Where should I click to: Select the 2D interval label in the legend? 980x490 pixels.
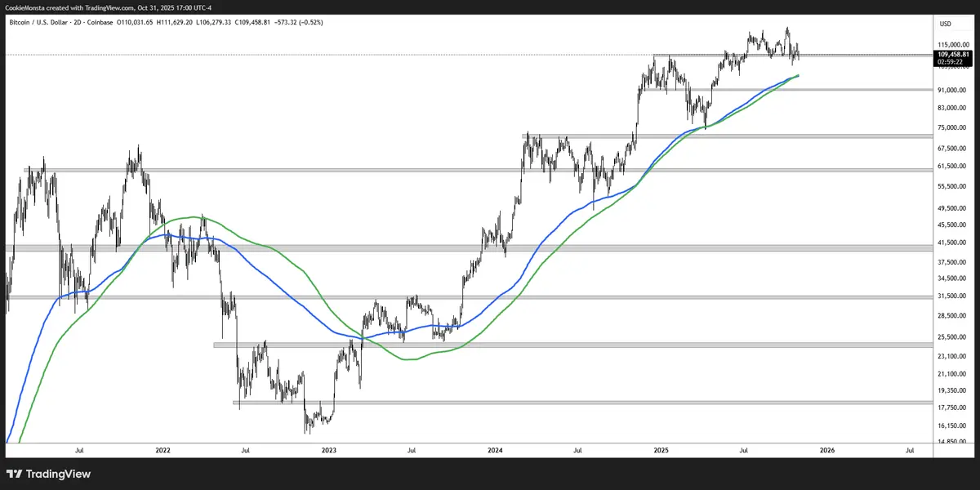[76, 22]
